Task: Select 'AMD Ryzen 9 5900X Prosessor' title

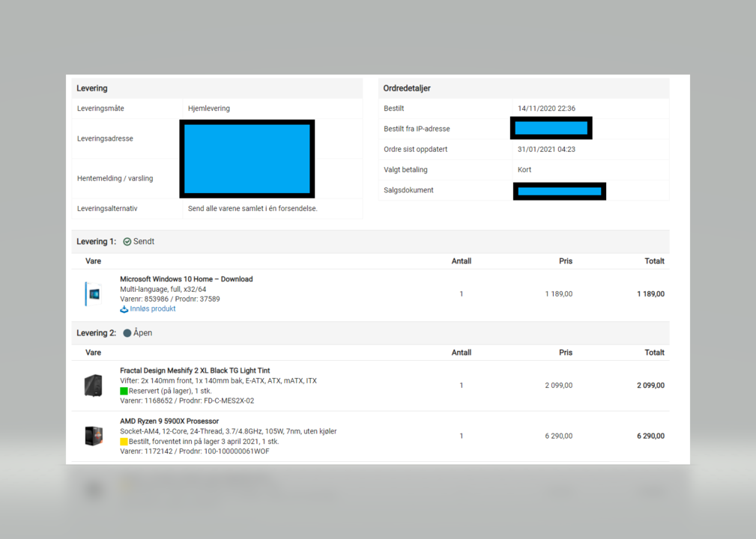Action: click(169, 421)
